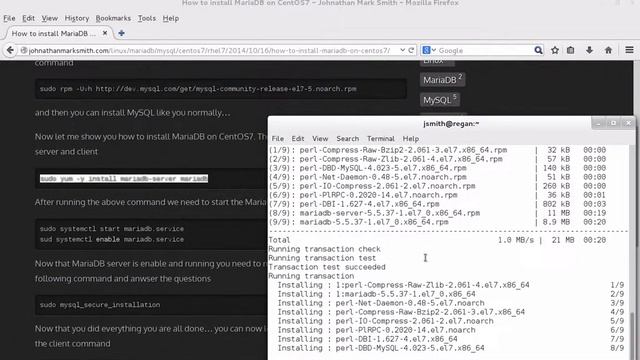Screen dimensions: 640x360
Task: Show bookmarks list icon
Action: click(571, 50)
